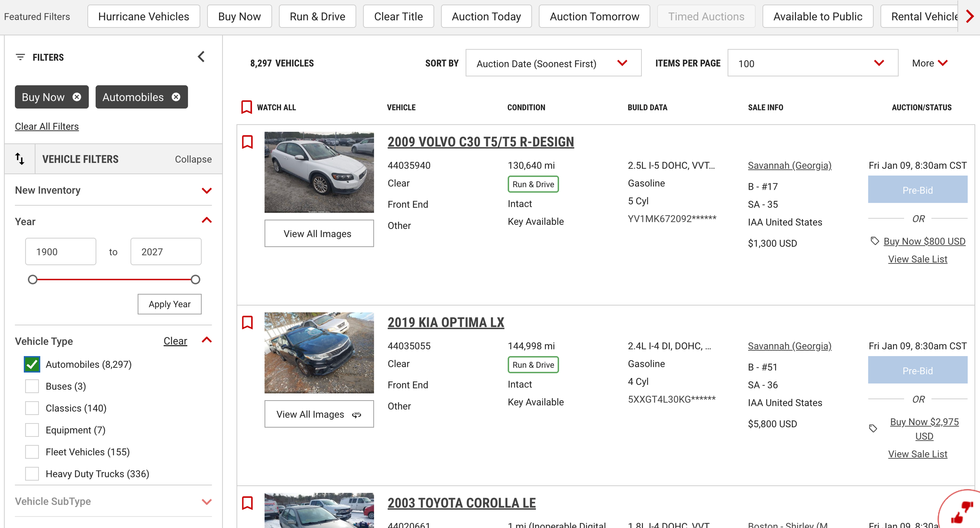Screen dimensions: 980x528
Task: Check the Classics vehicle type checkbox
Action: coord(32,408)
